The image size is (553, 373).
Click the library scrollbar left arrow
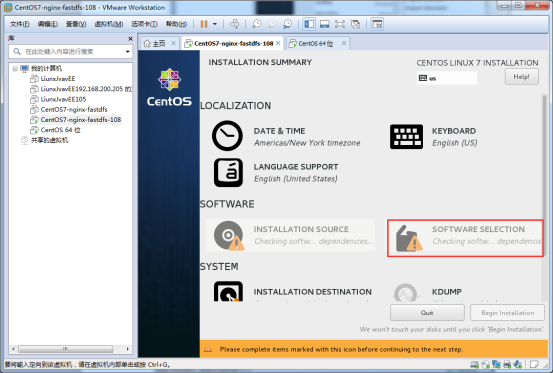point(13,349)
